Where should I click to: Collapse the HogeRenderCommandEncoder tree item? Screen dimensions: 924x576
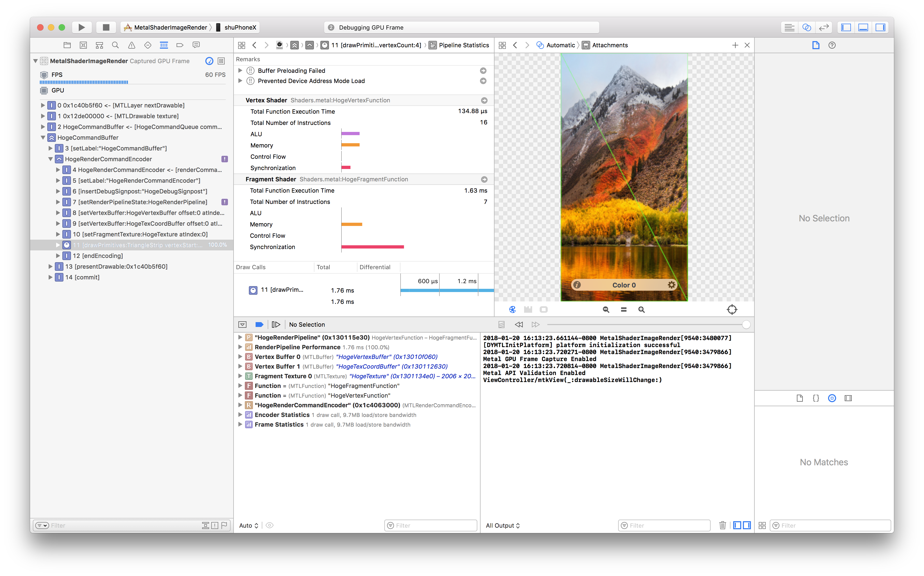click(51, 159)
